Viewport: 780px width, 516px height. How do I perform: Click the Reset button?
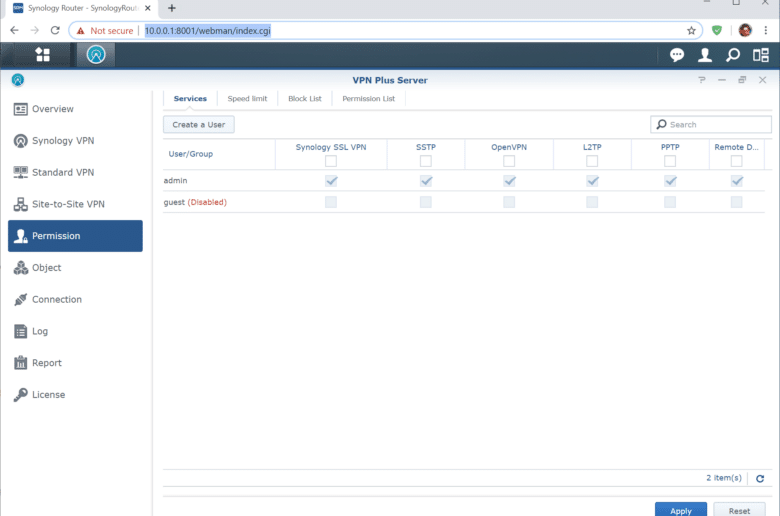pyautogui.click(x=739, y=510)
